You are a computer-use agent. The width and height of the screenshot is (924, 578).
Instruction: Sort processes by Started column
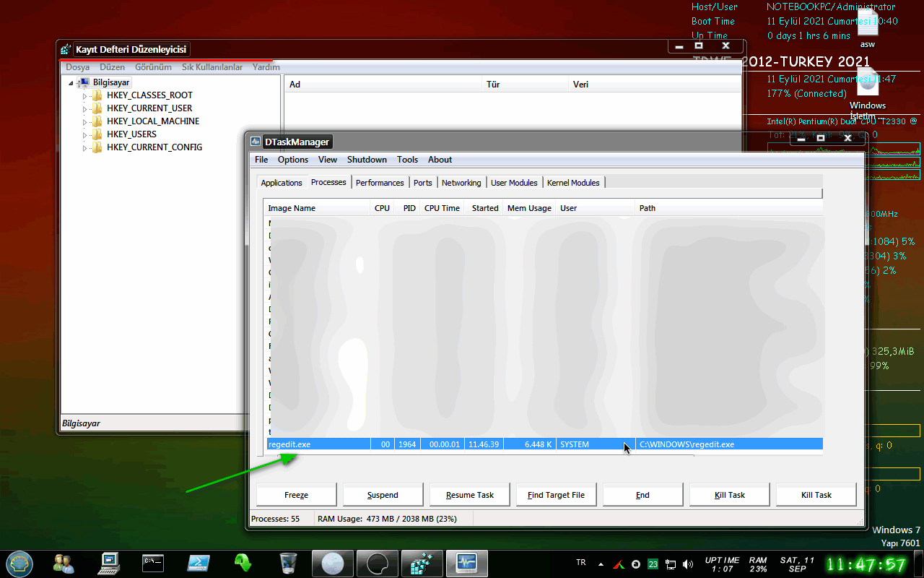coord(484,208)
